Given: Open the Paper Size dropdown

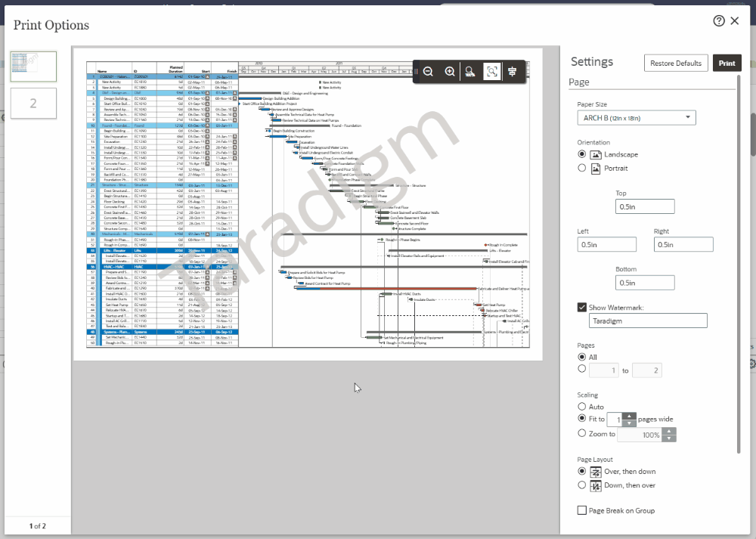Looking at the screenshot, I should pyautogui.click(x=637, y=118).
